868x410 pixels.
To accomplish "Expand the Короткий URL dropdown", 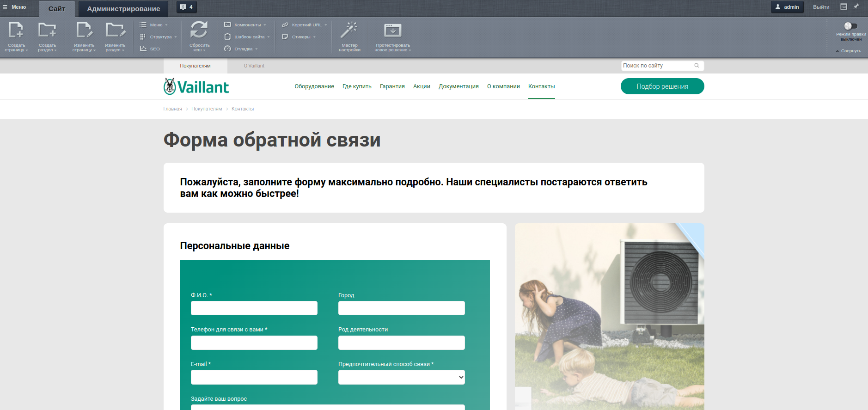I will point(304,25).
